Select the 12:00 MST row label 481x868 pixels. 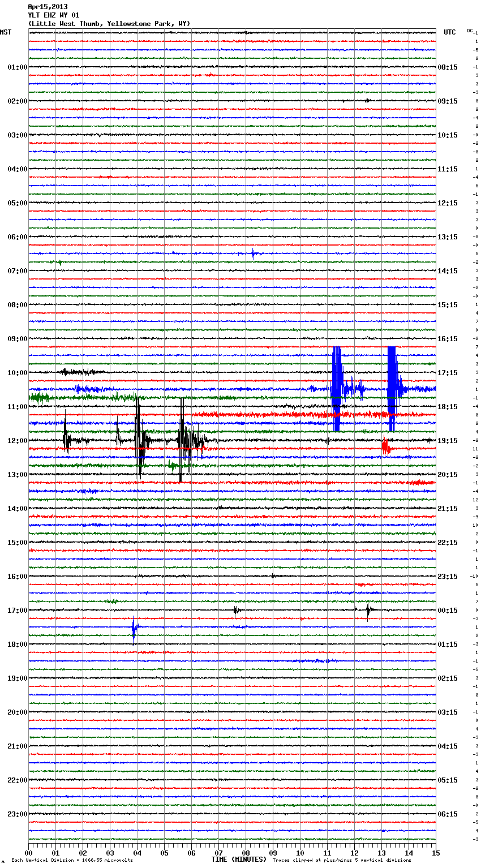[x=18, y=441]
